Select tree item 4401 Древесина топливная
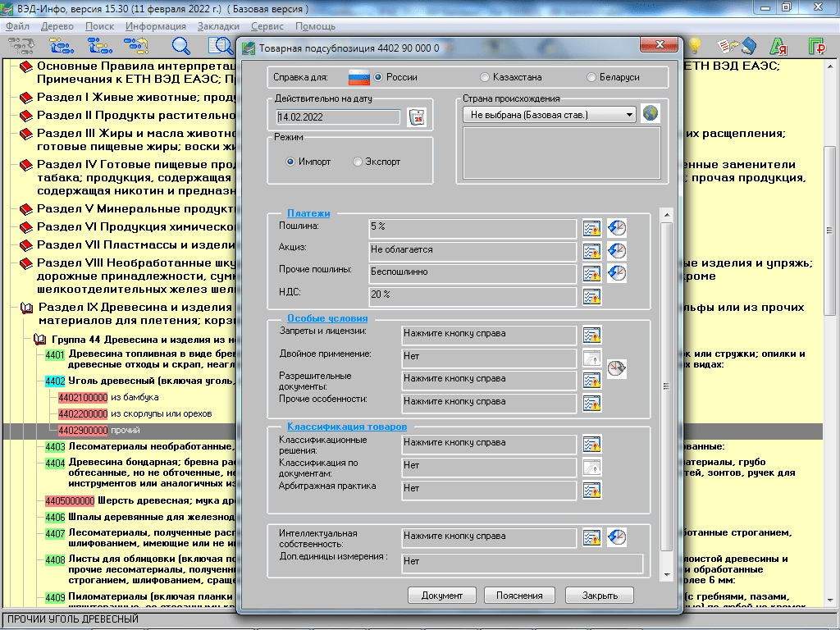 tap(139, 359)
